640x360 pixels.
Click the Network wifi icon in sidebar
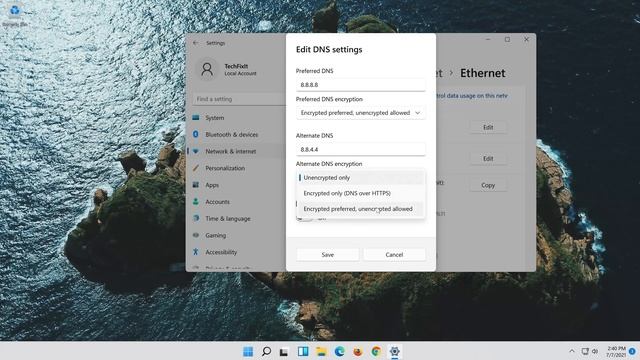point(196,151)
